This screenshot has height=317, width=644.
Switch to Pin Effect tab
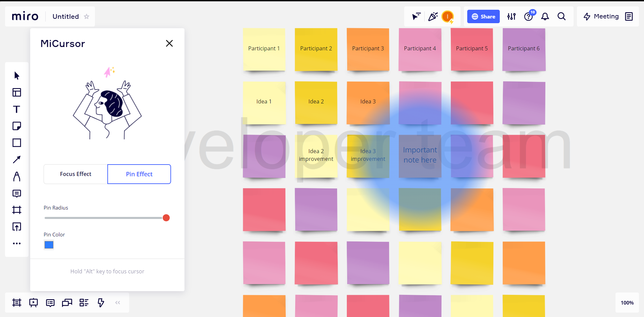pyautogui.click(x=139, y=174)
